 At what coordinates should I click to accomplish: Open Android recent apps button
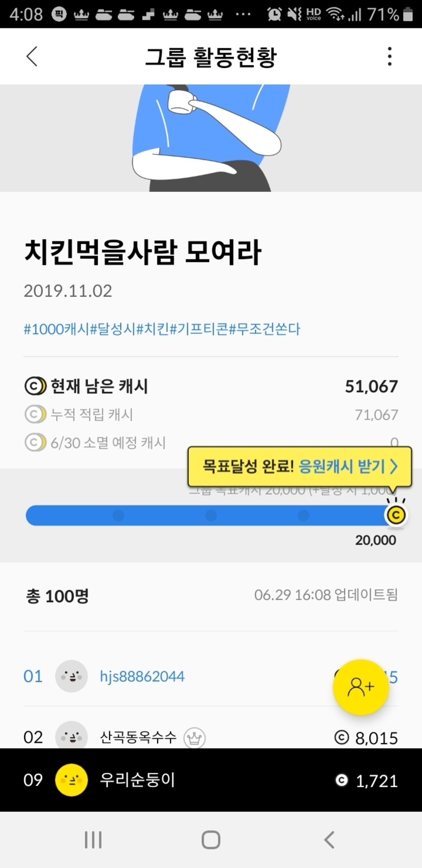pos(93,840)
